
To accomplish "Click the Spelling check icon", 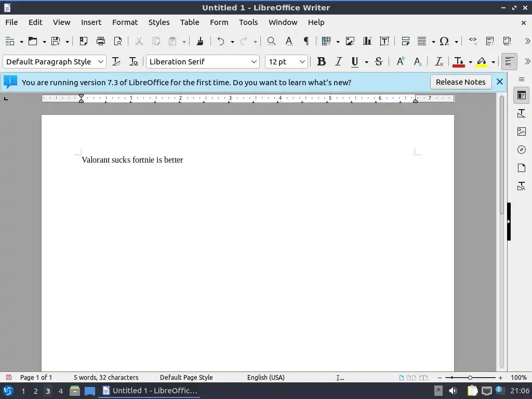I will pos(289,42).
